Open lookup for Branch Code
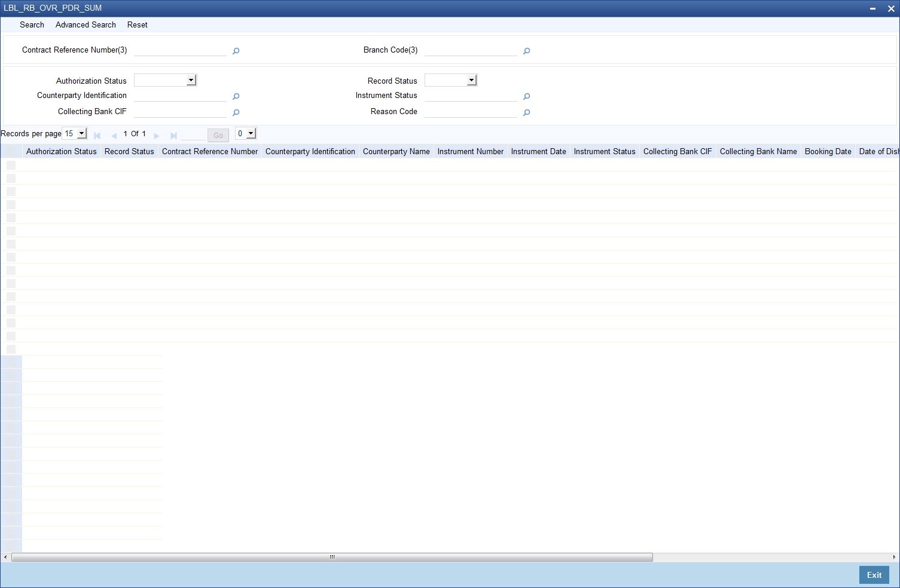Screen dimensions: 900x588 click(x=526, y=51)
